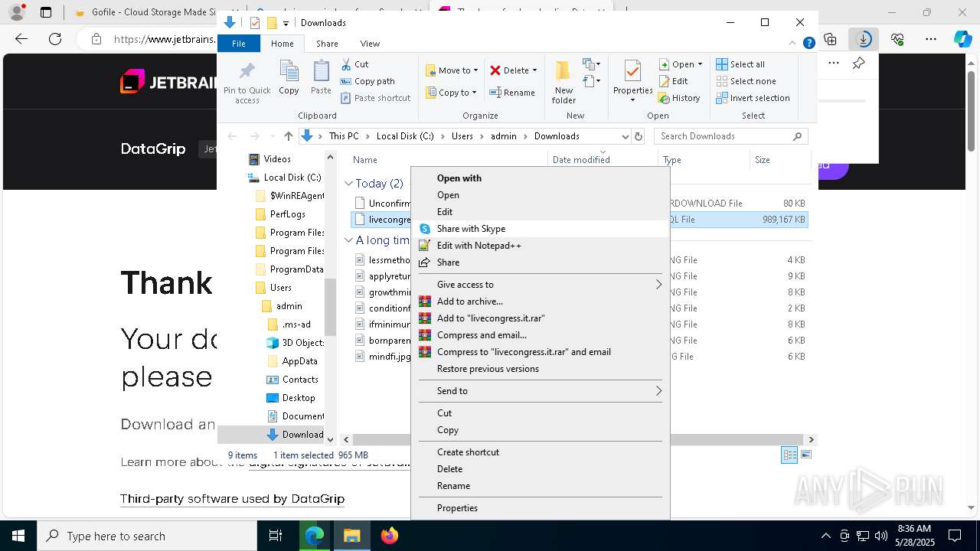Screen dimensions: 980x551
Task: Expand the Open button dropdown arrow
Action: click(700, 64)
